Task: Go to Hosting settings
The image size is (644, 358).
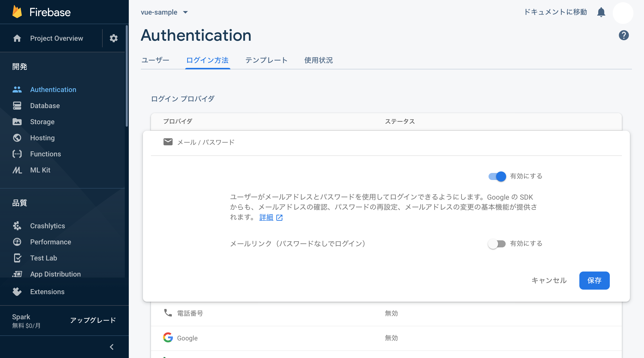Action: click(x=42, y=138)
